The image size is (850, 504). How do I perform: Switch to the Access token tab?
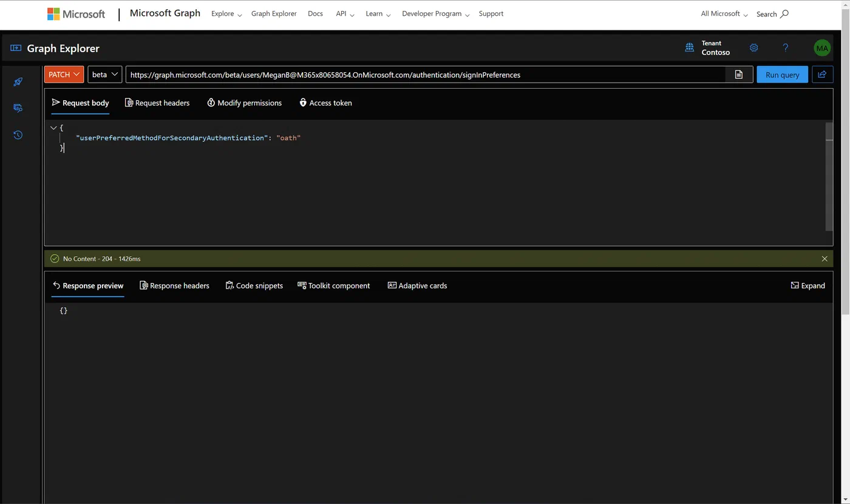(325, 103)
